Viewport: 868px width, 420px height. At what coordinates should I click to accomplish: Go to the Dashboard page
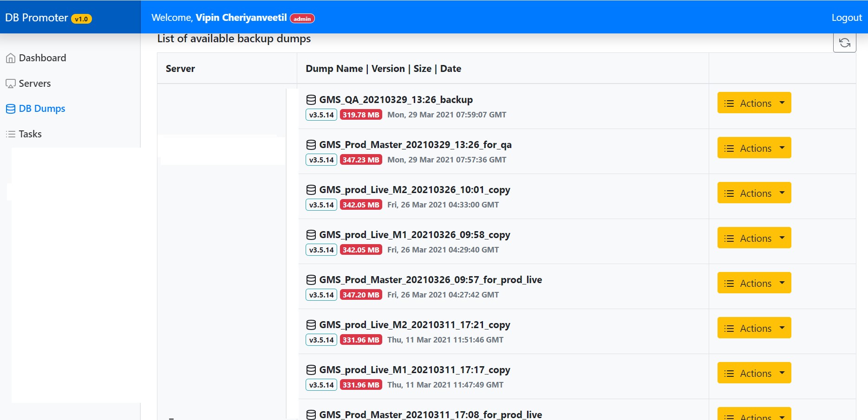coord(42,58)
